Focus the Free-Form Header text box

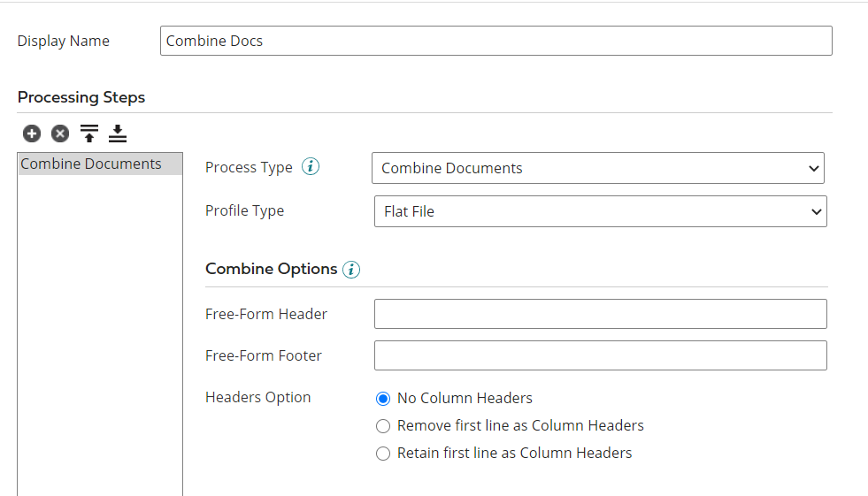coord(600,314)
